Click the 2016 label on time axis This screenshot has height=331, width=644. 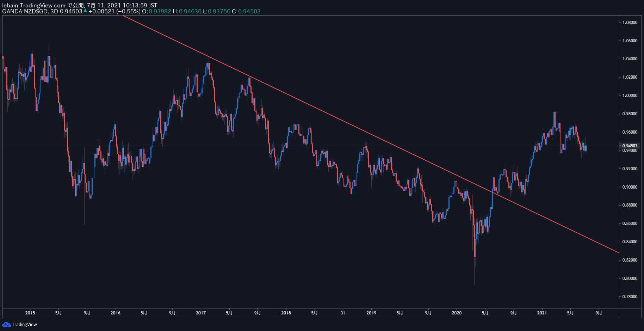[116, 313]
